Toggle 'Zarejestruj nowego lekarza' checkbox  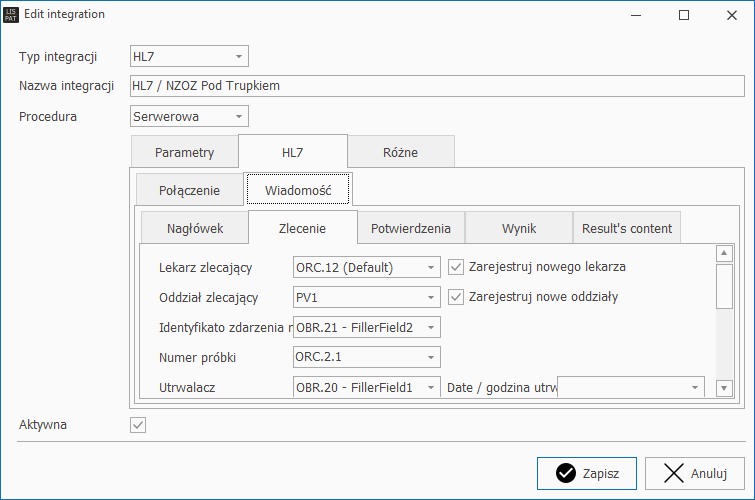click(x=457, y=267)
